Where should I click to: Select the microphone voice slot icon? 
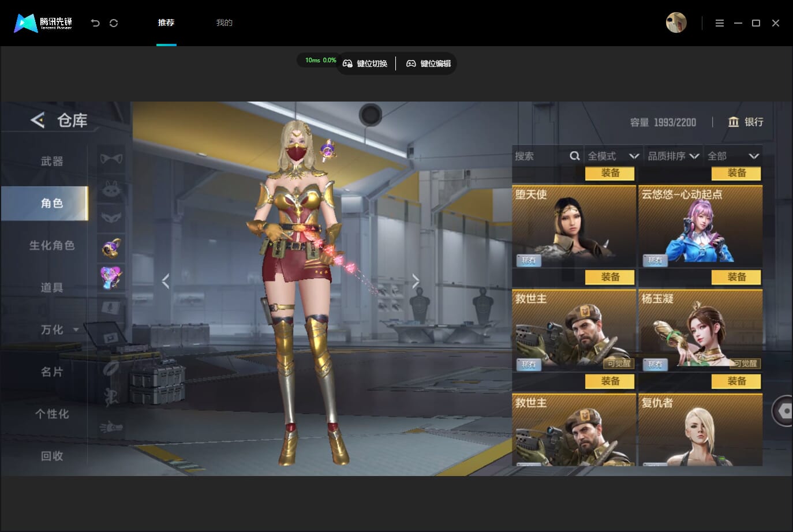(111, 308)
